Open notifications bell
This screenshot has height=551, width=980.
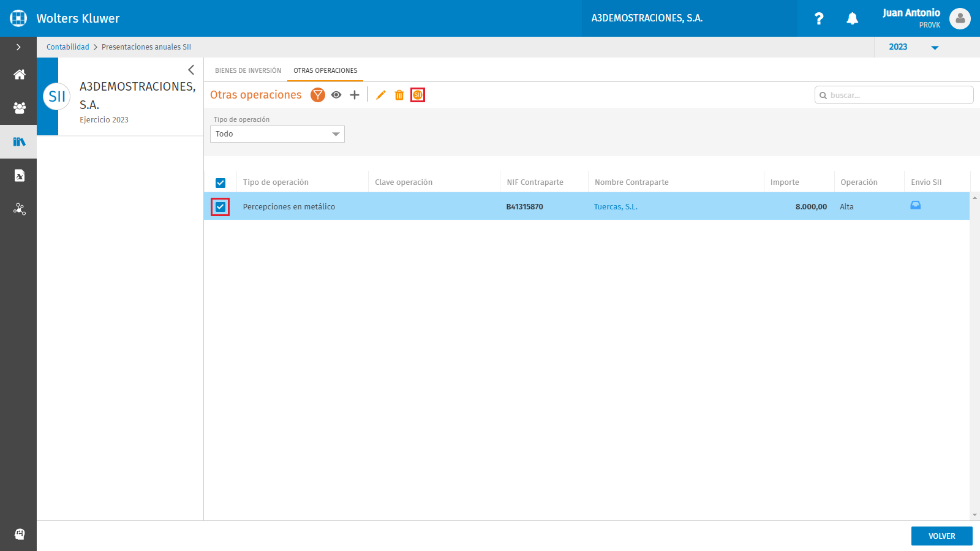tap(852, 18)
